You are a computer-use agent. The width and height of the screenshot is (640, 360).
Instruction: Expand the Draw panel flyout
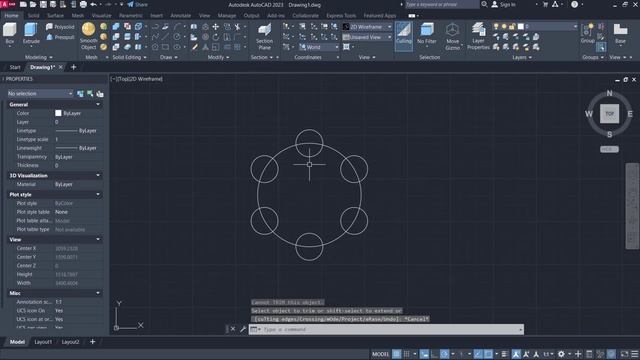coord(169,58)
